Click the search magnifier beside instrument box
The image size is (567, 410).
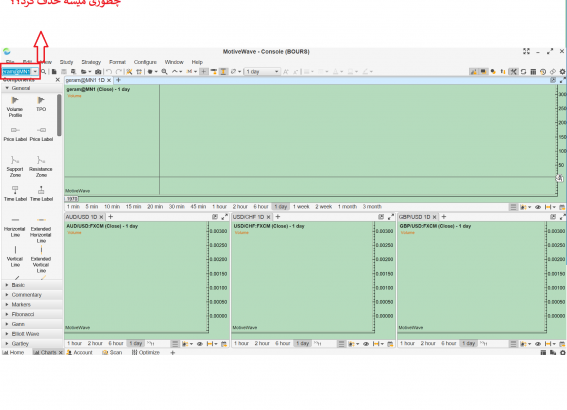point(43,72)
